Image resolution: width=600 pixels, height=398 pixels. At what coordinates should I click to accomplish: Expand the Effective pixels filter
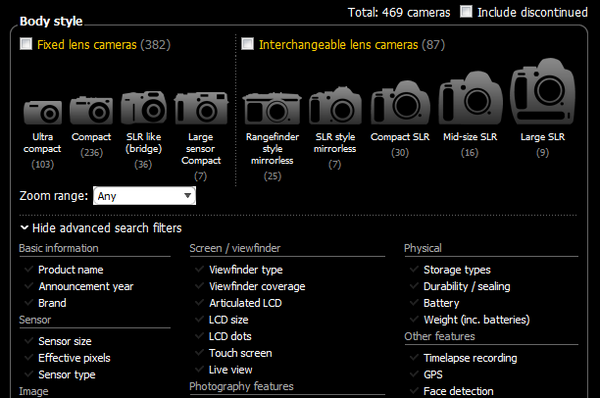coord(74,358)
